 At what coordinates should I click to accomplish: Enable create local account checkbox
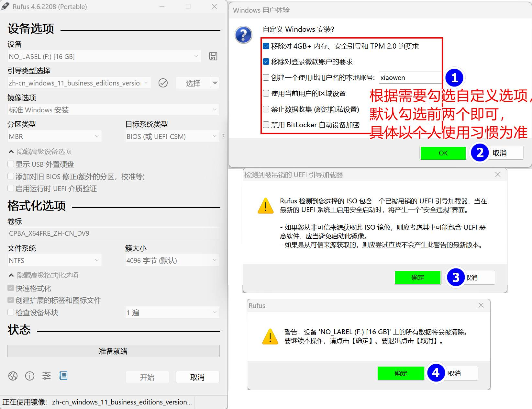(266, 77)
